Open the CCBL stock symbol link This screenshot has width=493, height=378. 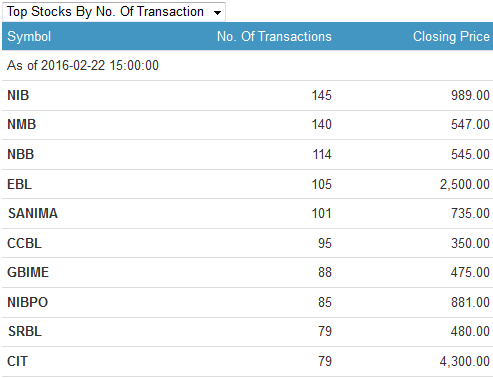(x=24, y=243)
